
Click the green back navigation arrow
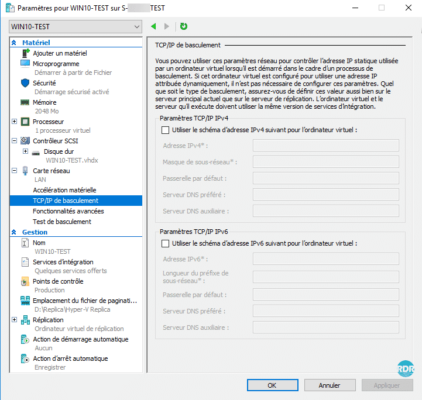pos(153,26)
